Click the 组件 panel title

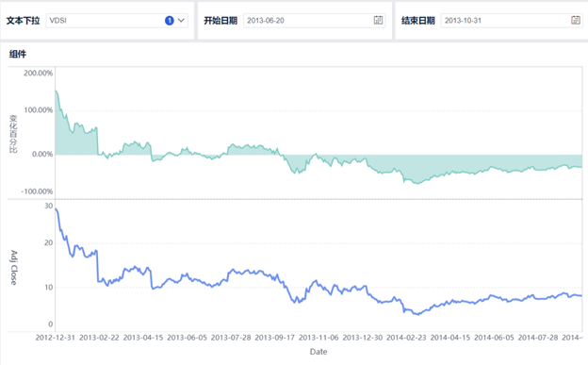pos(18,54)
